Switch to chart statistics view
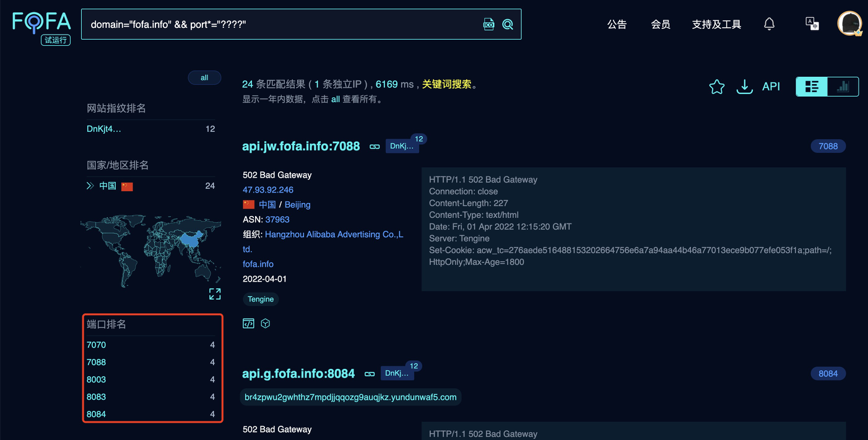This screenshot has width=868, height=440. click(843, 87)
